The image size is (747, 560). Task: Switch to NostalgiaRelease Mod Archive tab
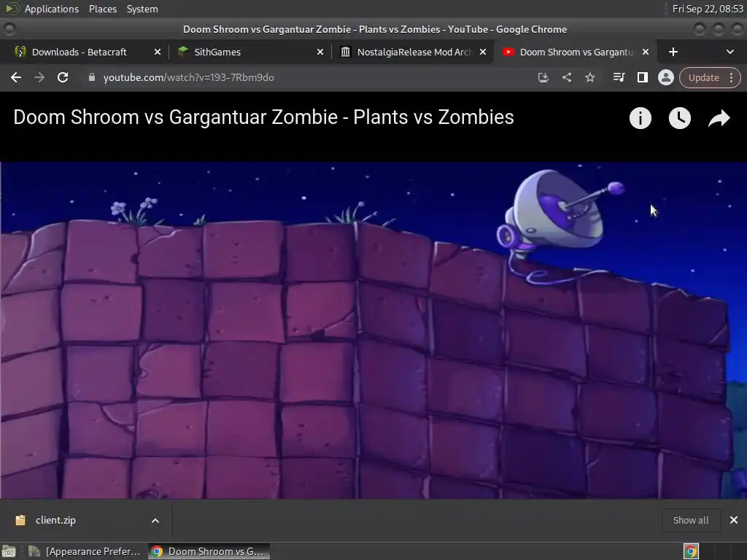click(x=414, y=52)
